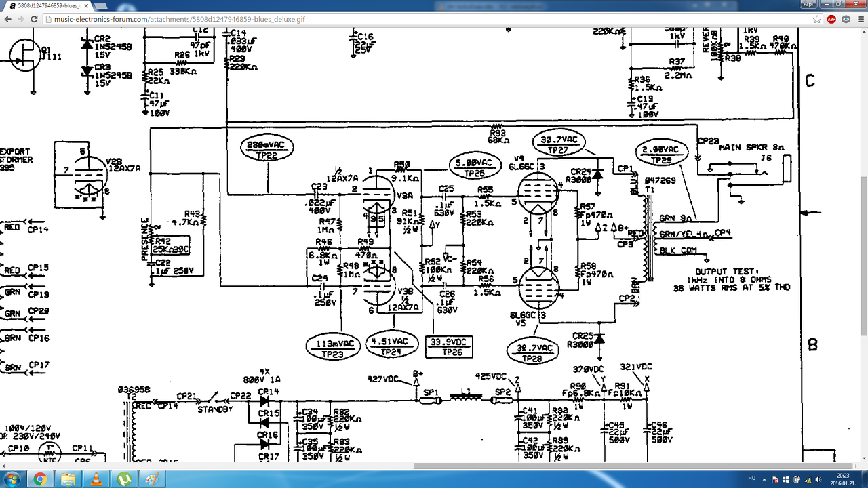This screenshot has width=868, height=488.
Task: Bookmark this page with the star icon
Action: [x=818, y=19]
